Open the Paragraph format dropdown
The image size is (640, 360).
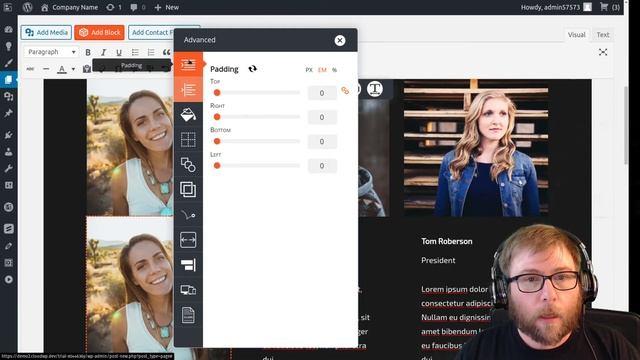(x=51, y=52)
